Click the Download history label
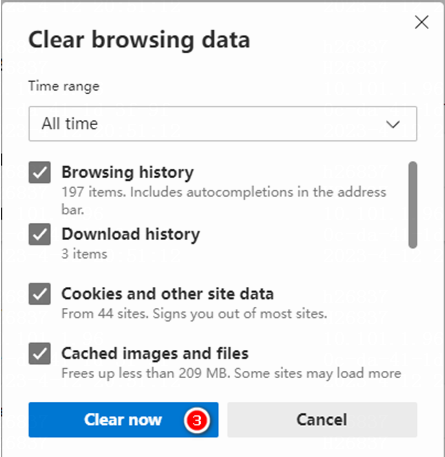Screen dimensions: 445x457 tap(131, 234)
